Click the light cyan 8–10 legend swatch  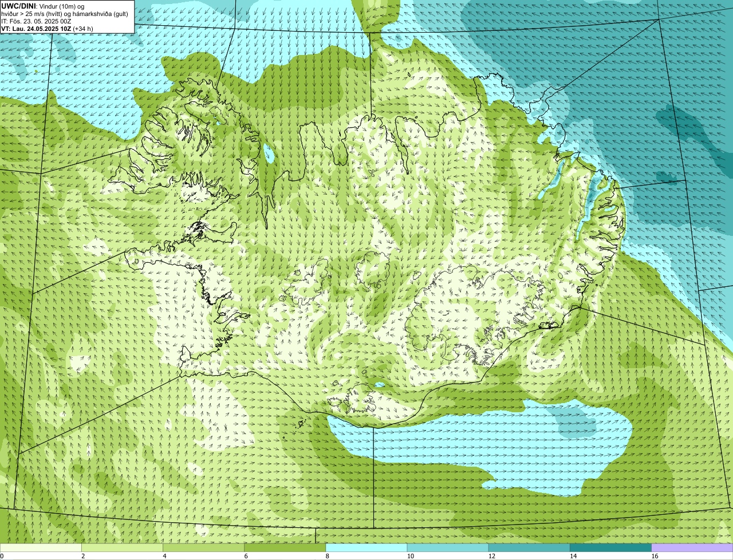(366, 548)
